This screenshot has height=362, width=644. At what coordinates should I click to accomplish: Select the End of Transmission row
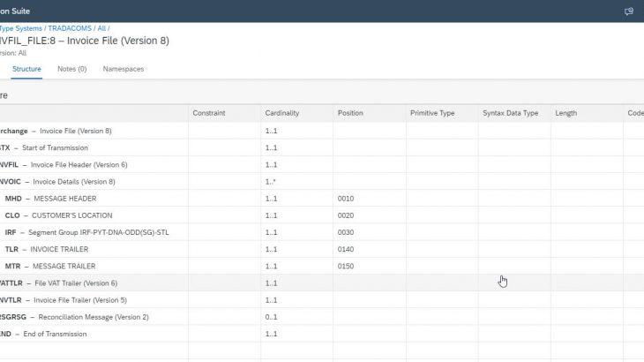tap(322, 334)
